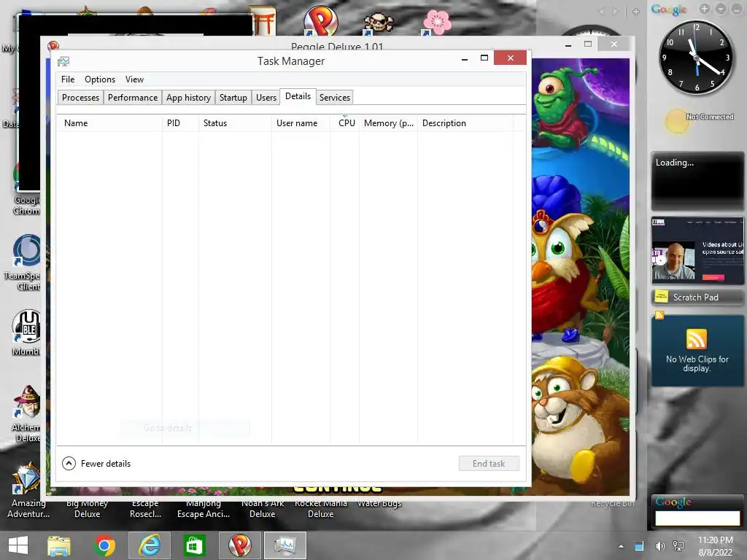This screenshot has height=560, width=747.
Task: Open the File menu in Task Manager
Action: point(68,79)
